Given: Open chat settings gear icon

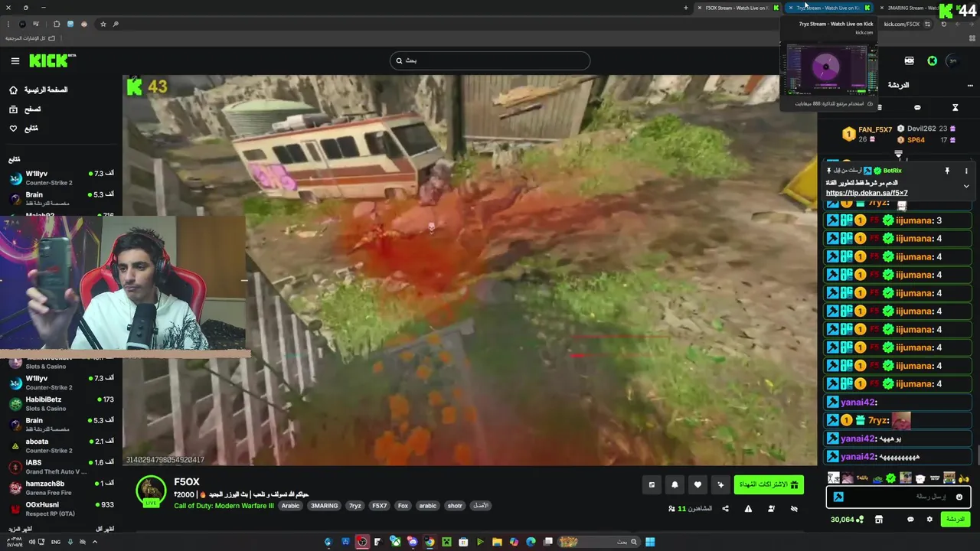Looking at the screenshot, I should 929,520.
